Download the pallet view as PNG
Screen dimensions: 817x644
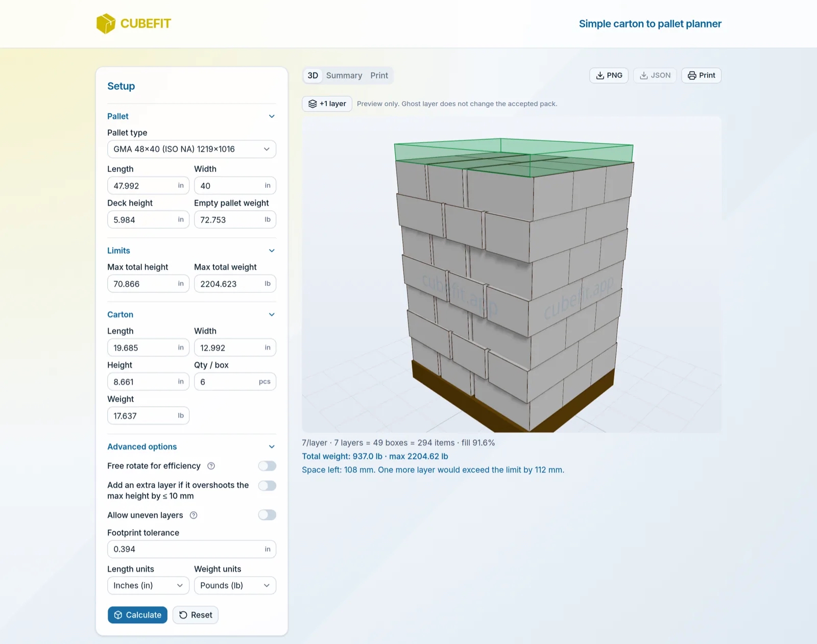(609, 76)
